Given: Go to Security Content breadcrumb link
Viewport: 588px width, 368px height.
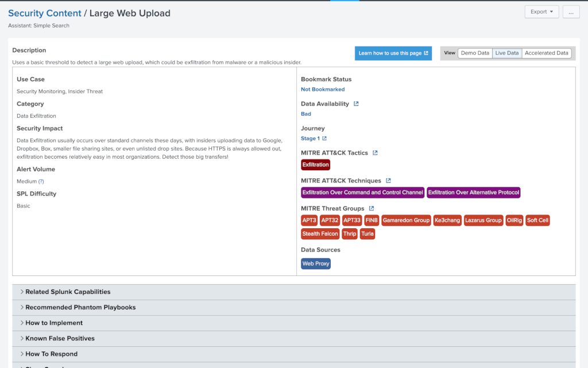Looking at the screenshot, I should point(45,13).
